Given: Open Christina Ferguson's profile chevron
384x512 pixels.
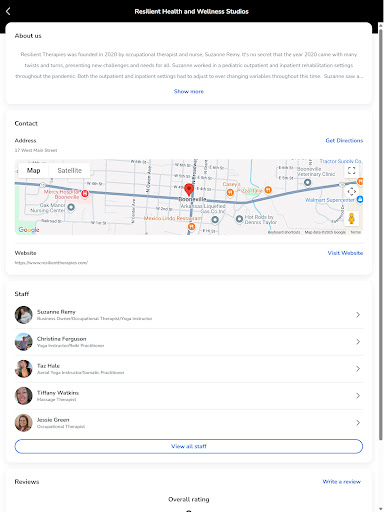Looking at the screenshot, I should (358, 342).
